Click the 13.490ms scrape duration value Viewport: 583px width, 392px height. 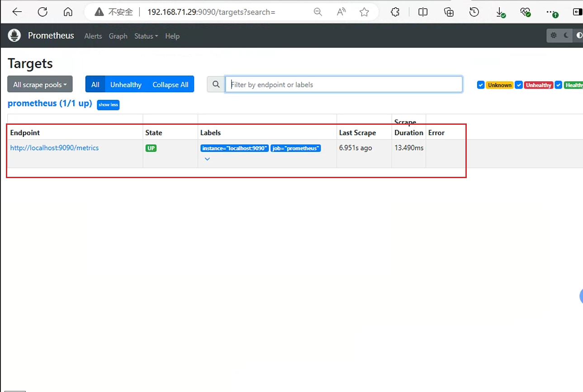point(409,148)
